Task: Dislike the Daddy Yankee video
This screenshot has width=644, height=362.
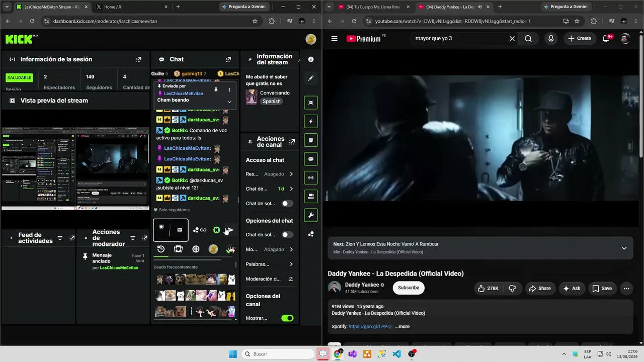Action: pos(512,288)
